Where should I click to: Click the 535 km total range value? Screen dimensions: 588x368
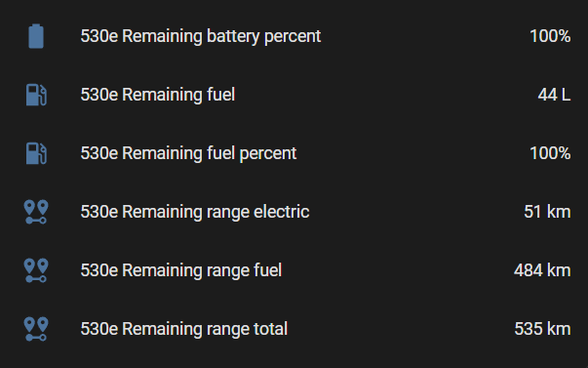coord(542,329)
